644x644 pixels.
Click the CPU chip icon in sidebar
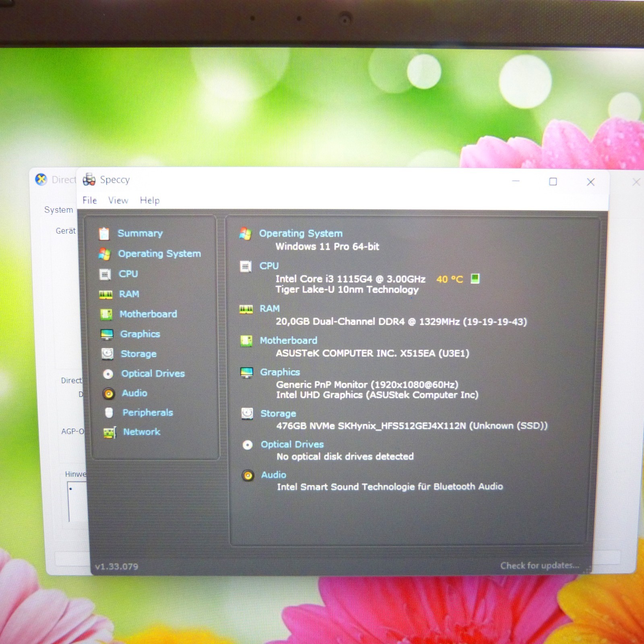coord(105,274)
